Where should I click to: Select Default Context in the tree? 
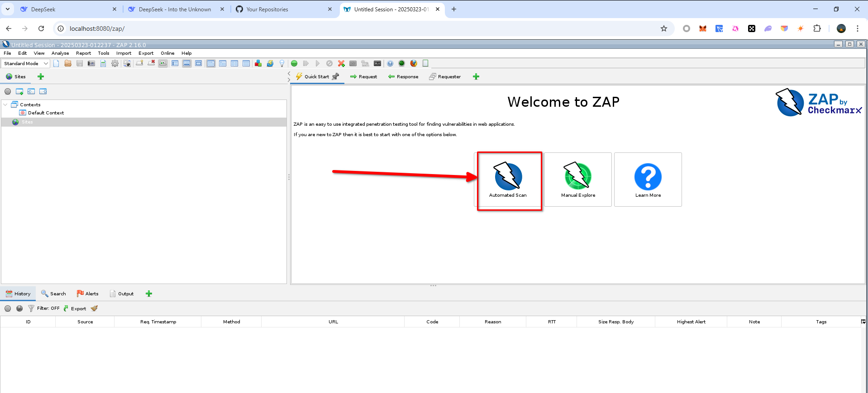[46, 113]
